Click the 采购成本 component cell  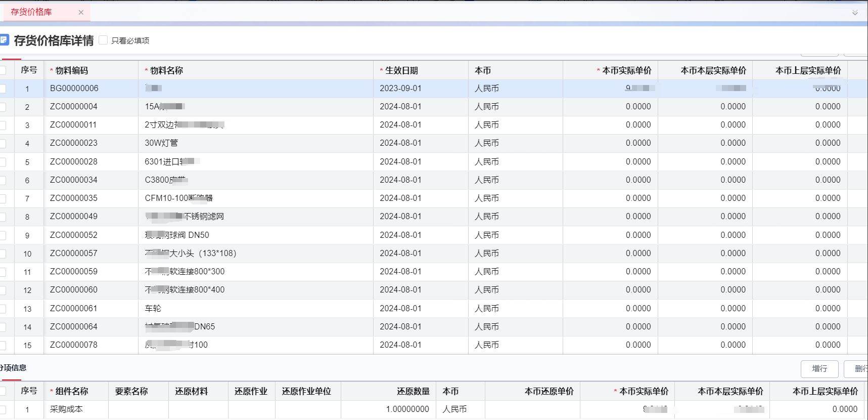tap(66, 409)
